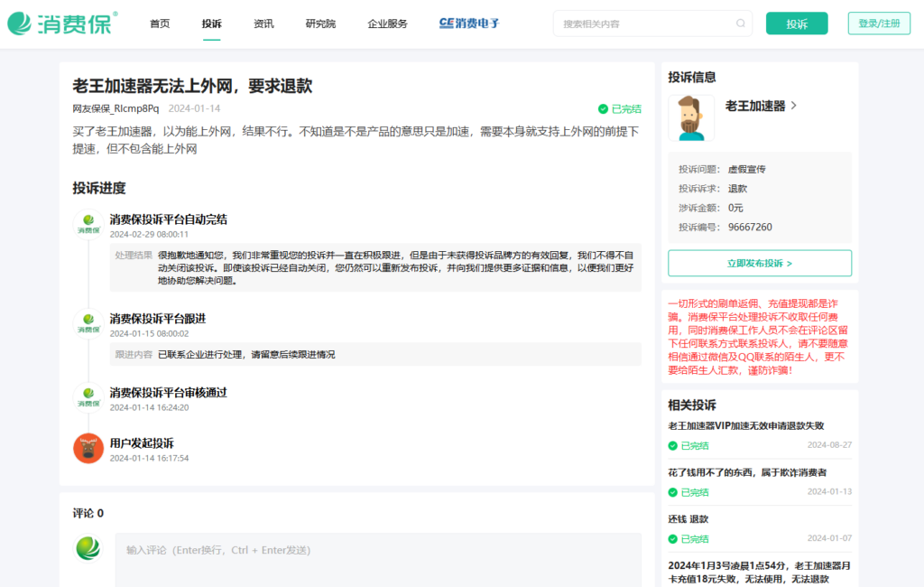Click the search magnifier icon

pyautogui.click(x=741, y=24)
